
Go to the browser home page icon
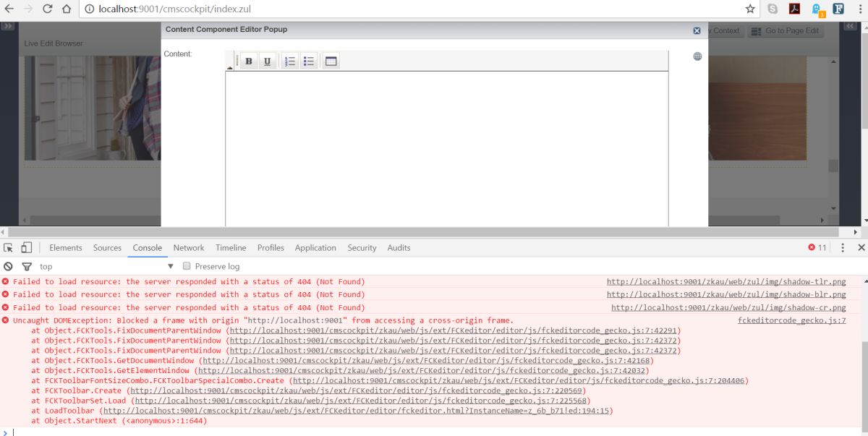(66, 9)
